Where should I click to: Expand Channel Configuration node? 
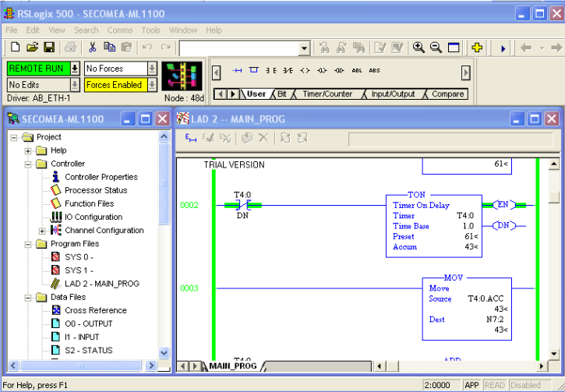[x=42, y=231]
